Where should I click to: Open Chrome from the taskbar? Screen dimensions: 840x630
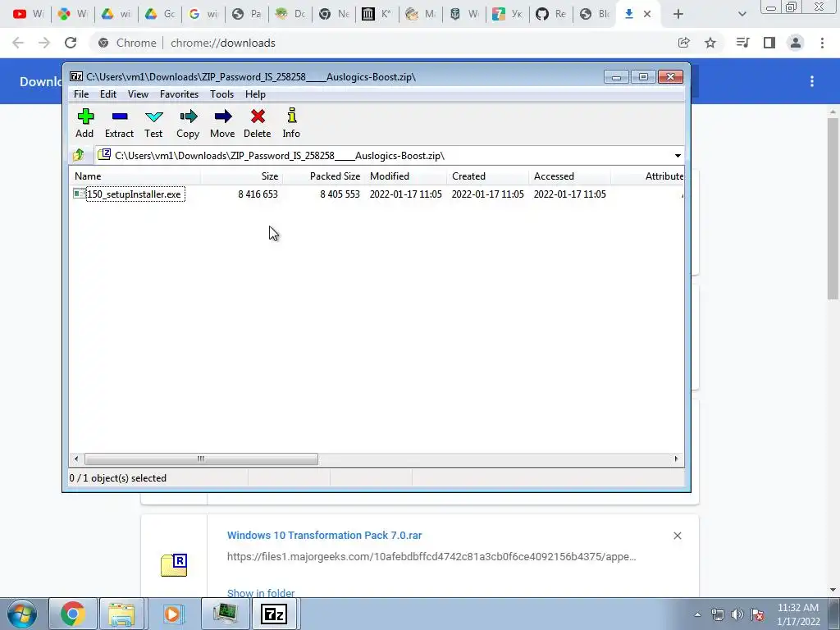[x=73, y=614]
